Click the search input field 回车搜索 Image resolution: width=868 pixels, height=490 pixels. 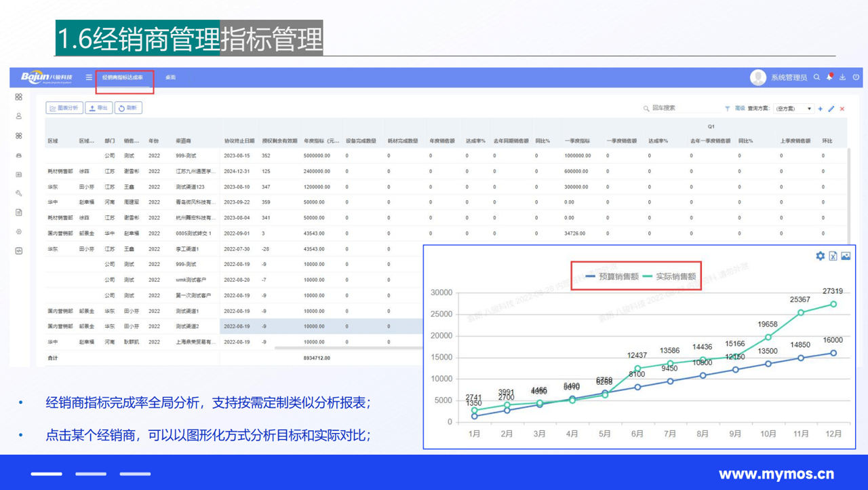point(678,109)
